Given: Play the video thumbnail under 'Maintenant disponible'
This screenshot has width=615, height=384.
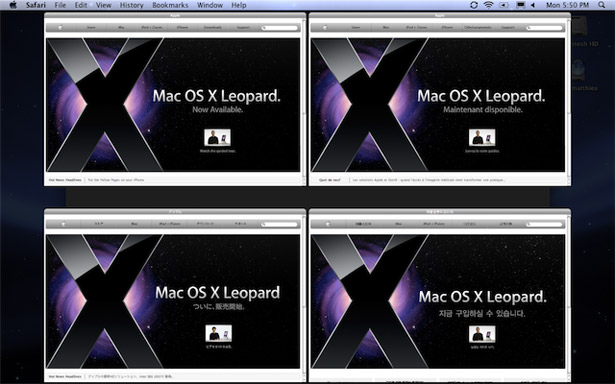Looking at the screenshot, I should (482, 137).
